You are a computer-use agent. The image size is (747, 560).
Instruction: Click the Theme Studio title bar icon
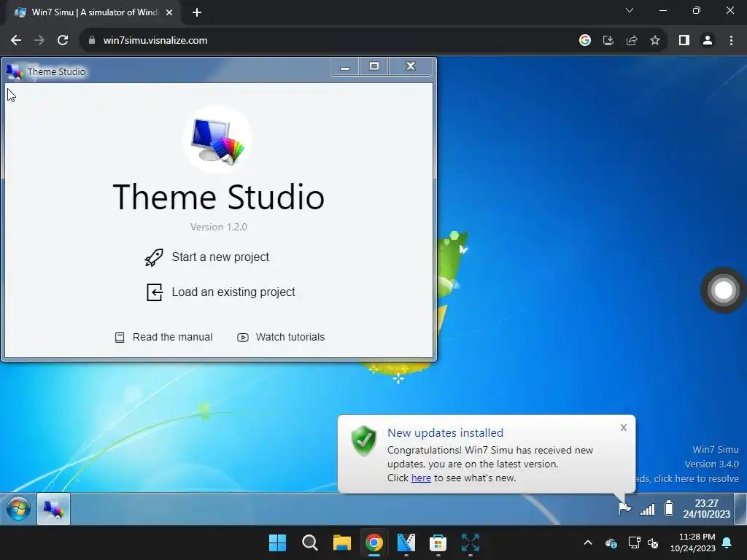tap(15, 72)
